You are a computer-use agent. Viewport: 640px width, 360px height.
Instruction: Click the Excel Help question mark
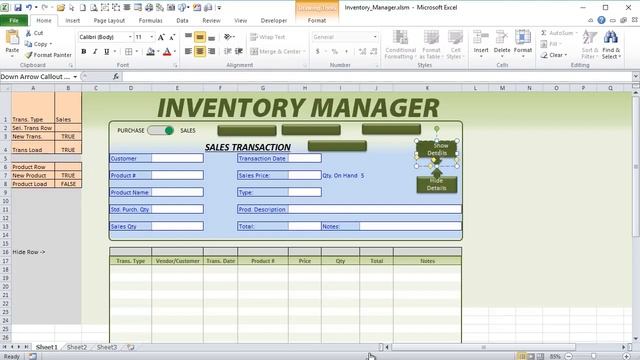(x=602, y=20)
